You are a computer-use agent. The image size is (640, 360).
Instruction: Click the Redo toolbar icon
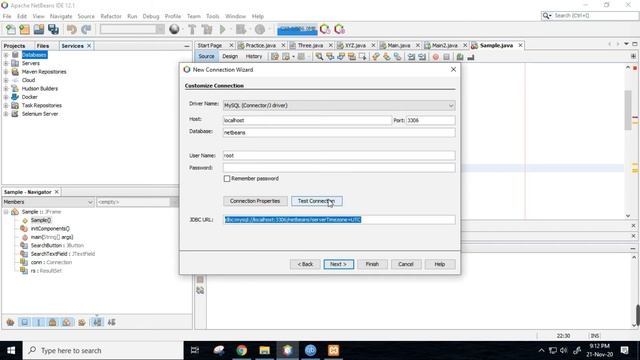86,29
